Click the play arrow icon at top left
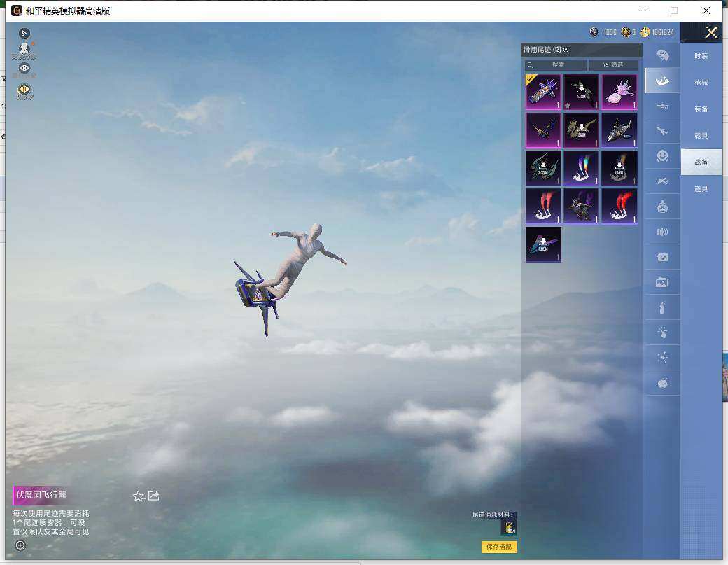 point(24,33)
